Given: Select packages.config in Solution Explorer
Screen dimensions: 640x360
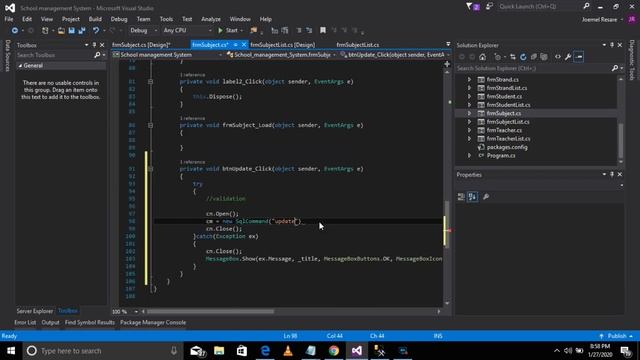Looking at the screenshot, I should coord(507,147).
